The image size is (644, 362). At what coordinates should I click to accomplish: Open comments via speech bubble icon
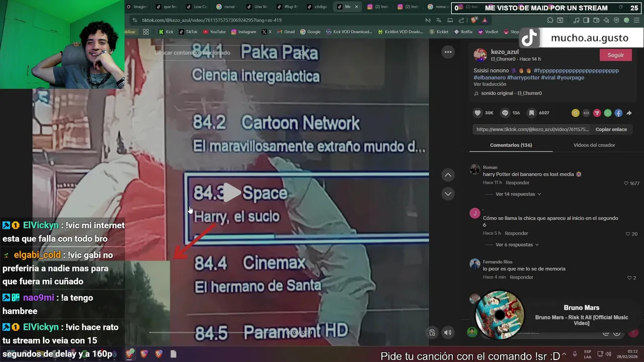click(x=505, y=113)
